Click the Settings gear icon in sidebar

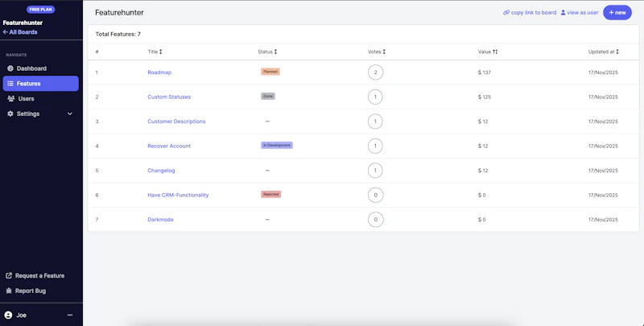(10, 113)
